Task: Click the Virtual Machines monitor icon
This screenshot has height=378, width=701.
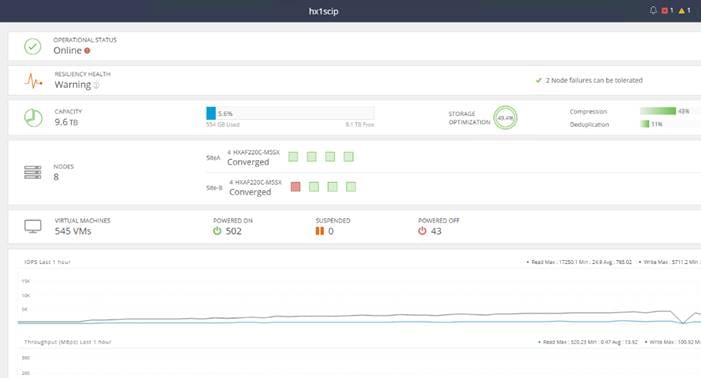Action: [x=33, y=226]
